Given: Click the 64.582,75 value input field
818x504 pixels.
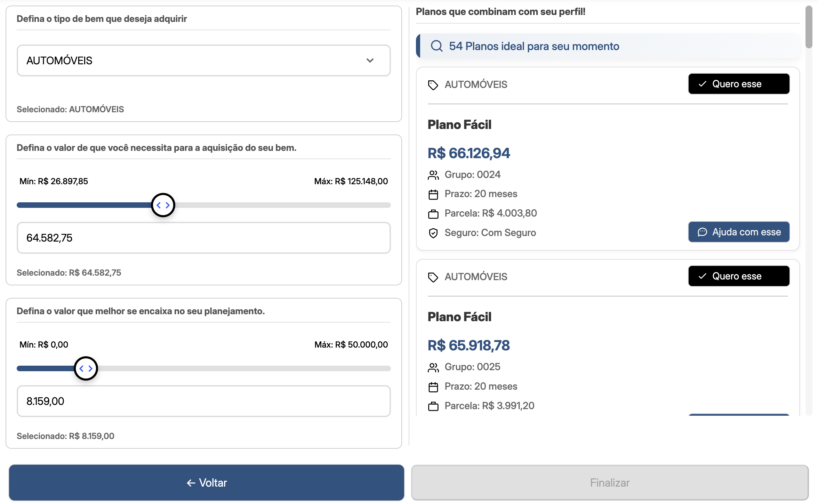Looking at the screenshot, I should tap(203, 238).
